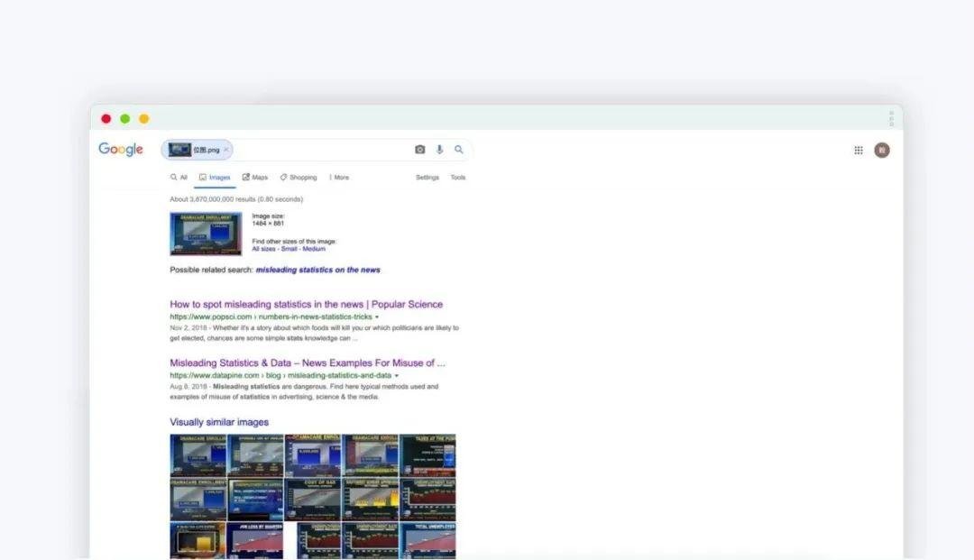The image size is (974, 560).
Task: Open the yellow flame bars chart image
Action: click(371, 500)
